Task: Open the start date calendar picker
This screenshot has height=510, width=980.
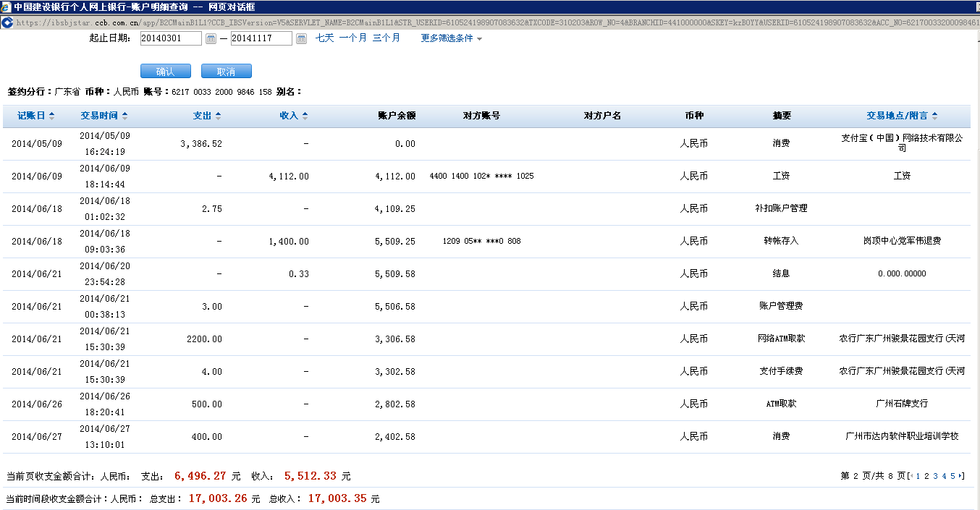Action: click(x=211, y=38)
